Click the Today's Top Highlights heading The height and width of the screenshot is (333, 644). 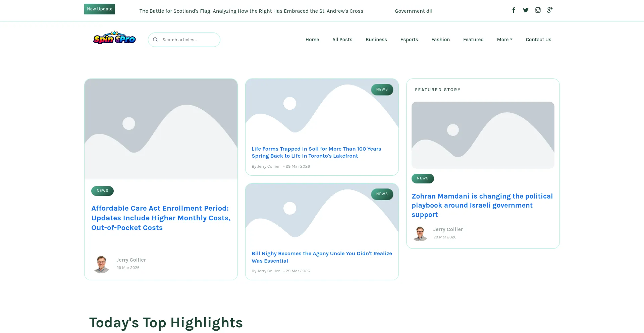pos(166,323)
